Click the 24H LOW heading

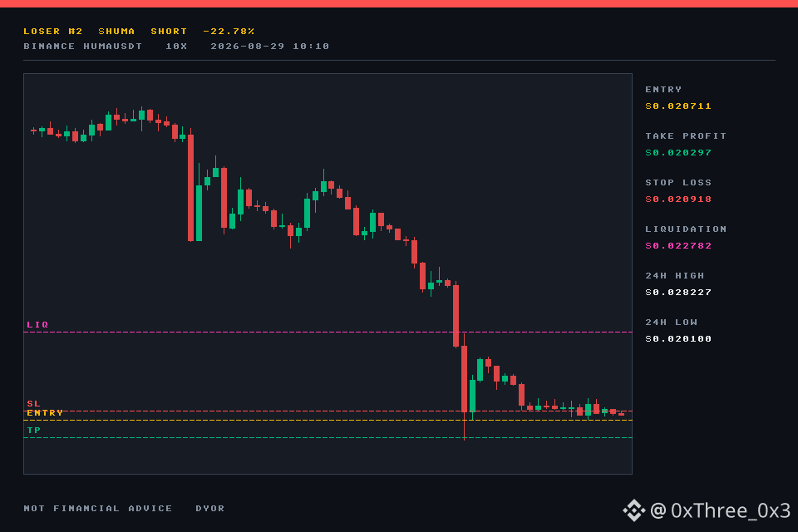click(x=672, y=323)
